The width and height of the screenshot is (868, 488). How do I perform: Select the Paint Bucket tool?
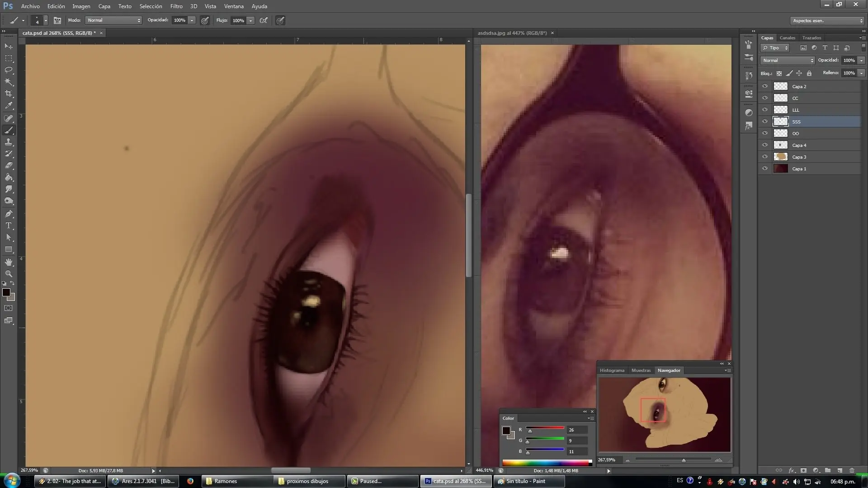[x=9, y=177]
